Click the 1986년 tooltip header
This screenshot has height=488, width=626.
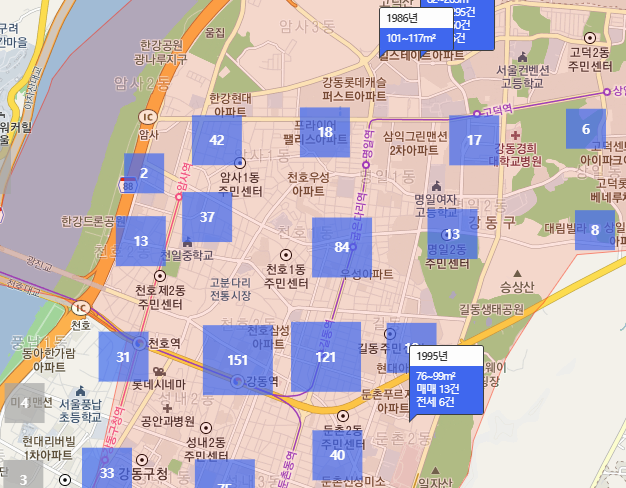pyautogui.click(x=416, y=18)
